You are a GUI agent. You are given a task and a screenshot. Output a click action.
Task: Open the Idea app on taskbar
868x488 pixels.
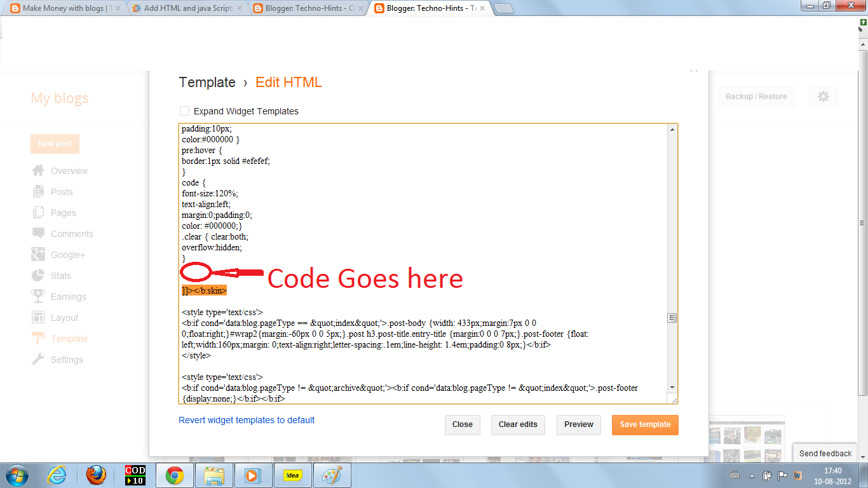point(292,475)
